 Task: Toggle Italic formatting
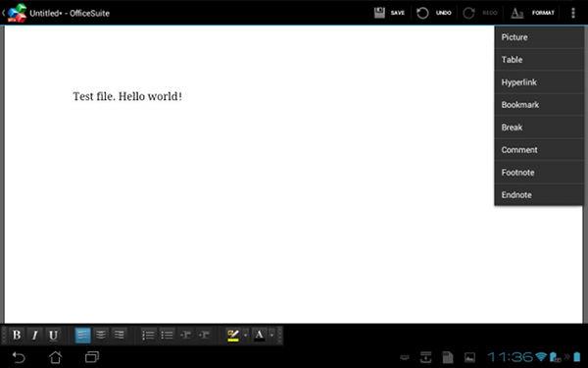[x=35, y=335]
